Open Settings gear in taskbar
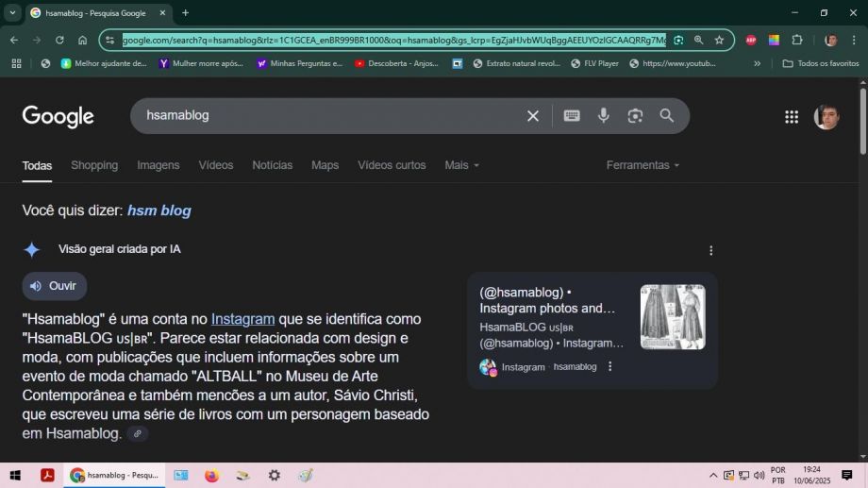 [274, 476]
